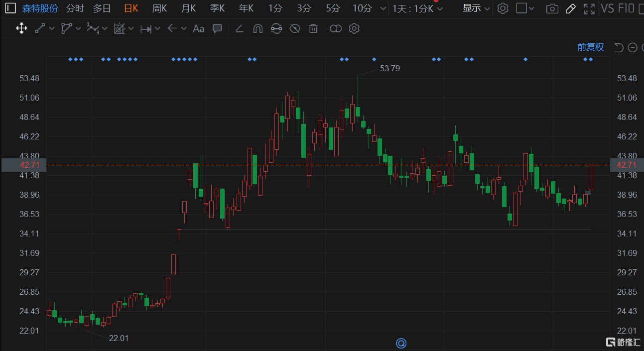Toggle hide all drawings eye icon

coord(295,28)
